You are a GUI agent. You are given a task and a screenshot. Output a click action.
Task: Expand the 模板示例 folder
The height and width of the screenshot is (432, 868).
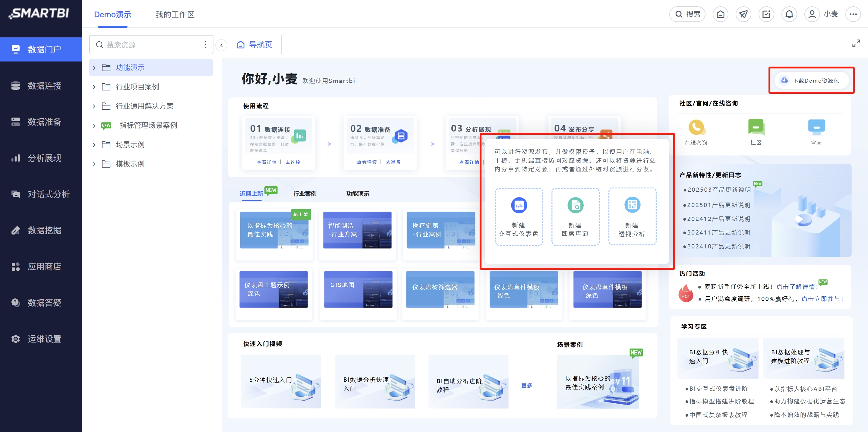click(94, 164)
